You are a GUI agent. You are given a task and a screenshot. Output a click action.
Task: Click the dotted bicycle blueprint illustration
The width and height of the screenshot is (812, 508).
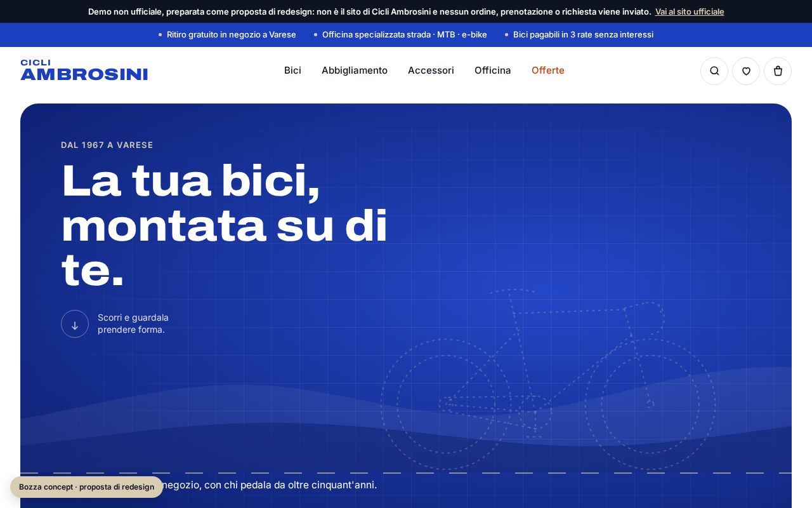(549, 379)
